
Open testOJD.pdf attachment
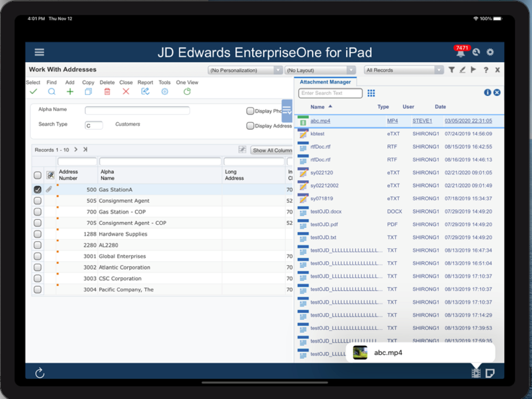[x=324, y=225]
